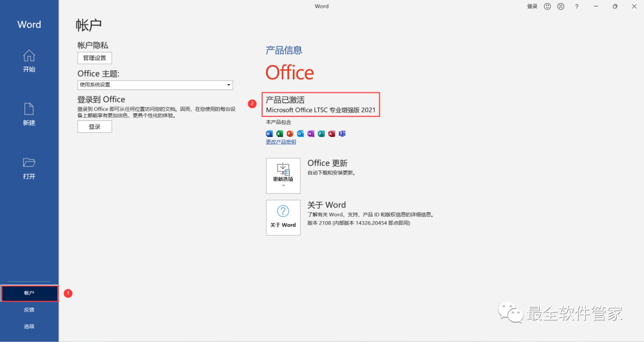Click the Outlook app icon under 本产品包含
The image size is (644, 342).
point(300,133)
